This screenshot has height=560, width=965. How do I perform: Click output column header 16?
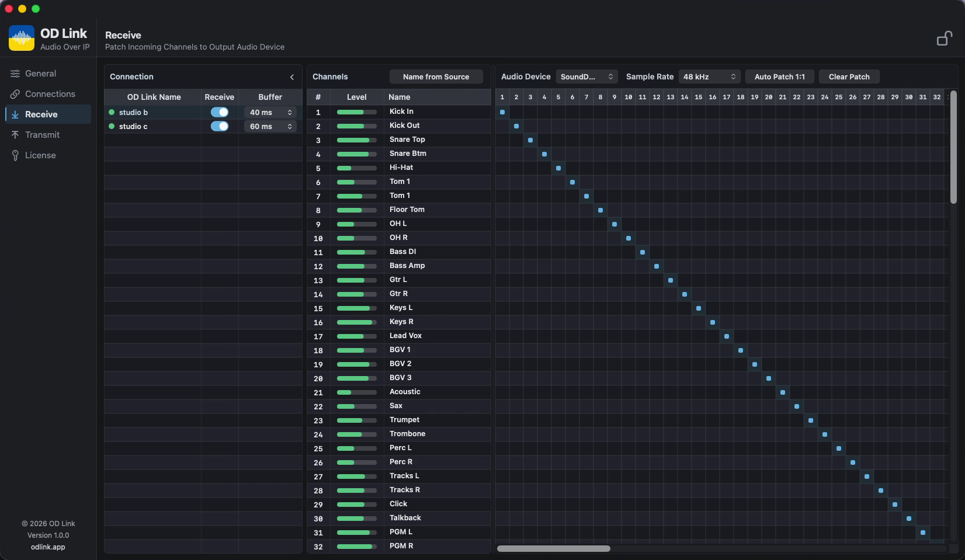(713, 97)
